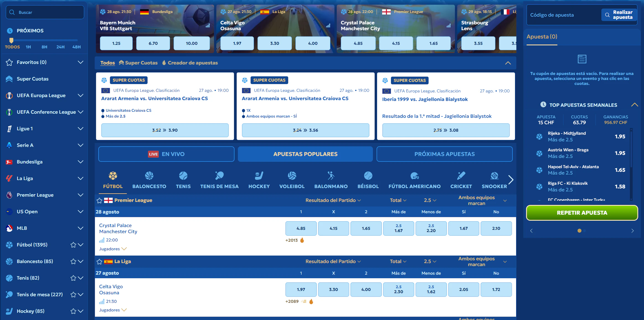Viewport: 644px width, 320px height.
Task: Toggle favorite star for Tenis de mesa (227)
Action: pos(73,295)
